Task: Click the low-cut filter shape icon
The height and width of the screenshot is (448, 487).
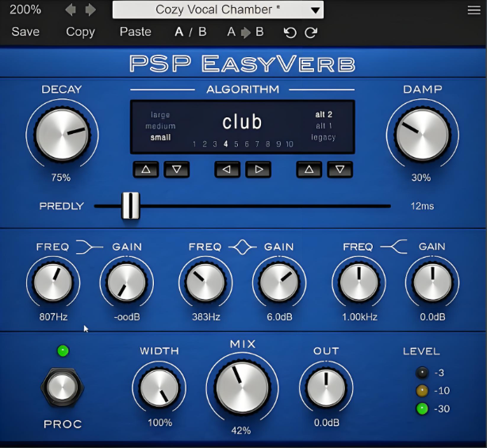Action: click(x=89, y=247)
